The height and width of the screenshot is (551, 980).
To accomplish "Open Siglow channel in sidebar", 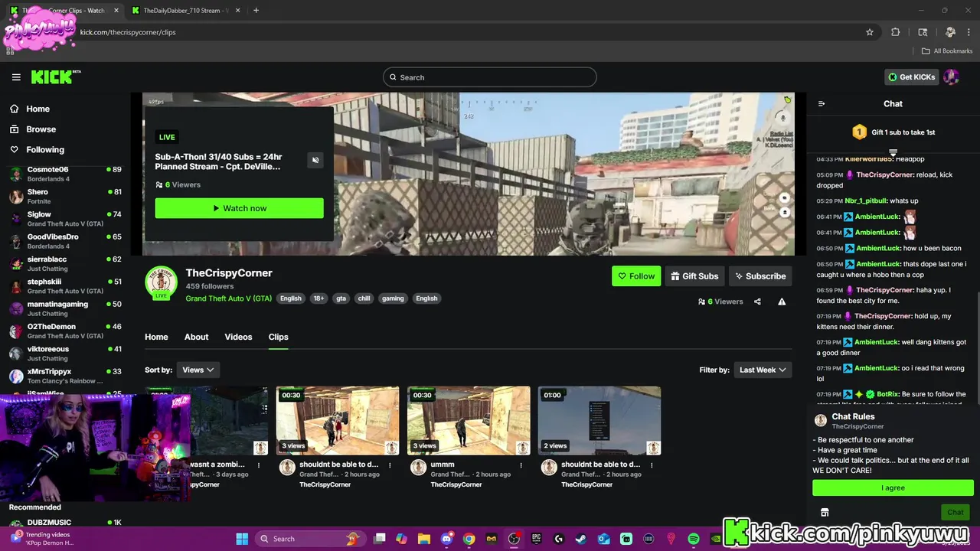I will point(65,219).
